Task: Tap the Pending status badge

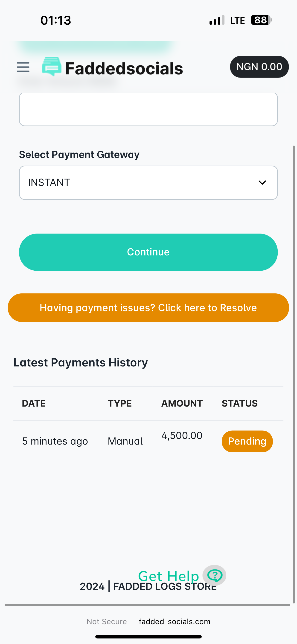Action: 247,441
